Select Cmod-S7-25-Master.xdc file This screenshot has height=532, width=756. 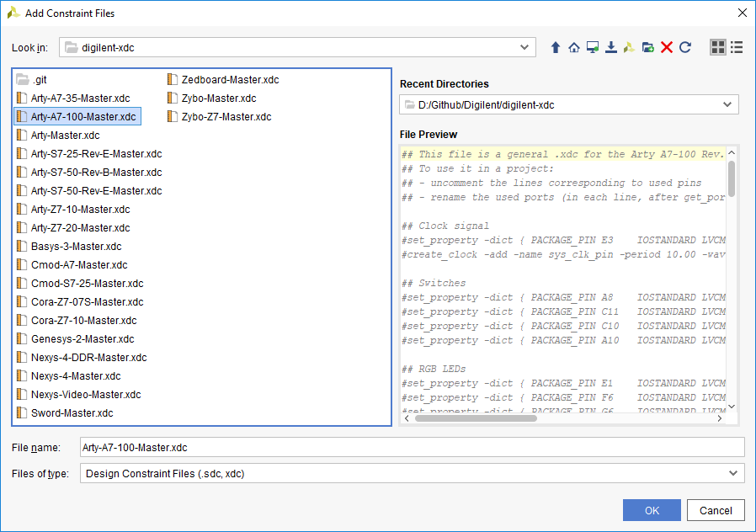point(80,284)
